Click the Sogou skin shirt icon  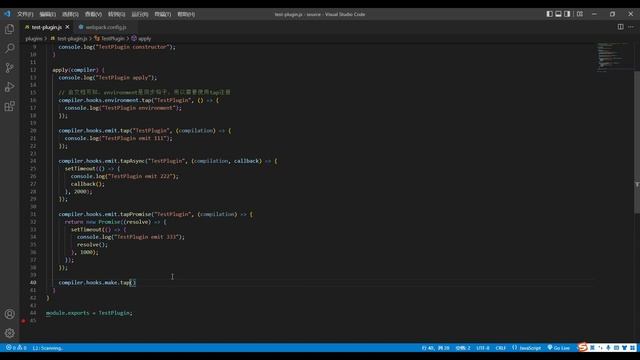[624, 348]
